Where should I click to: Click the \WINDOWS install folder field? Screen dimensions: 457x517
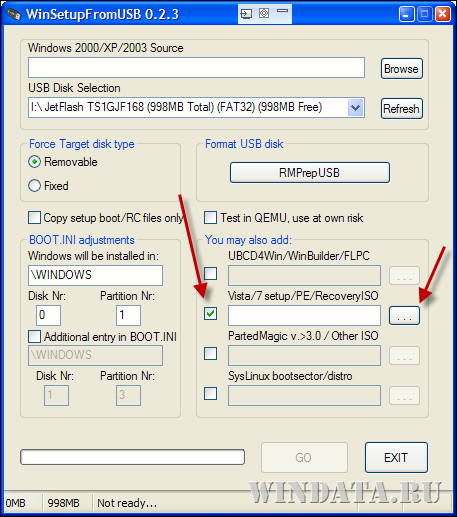(95, 275)
